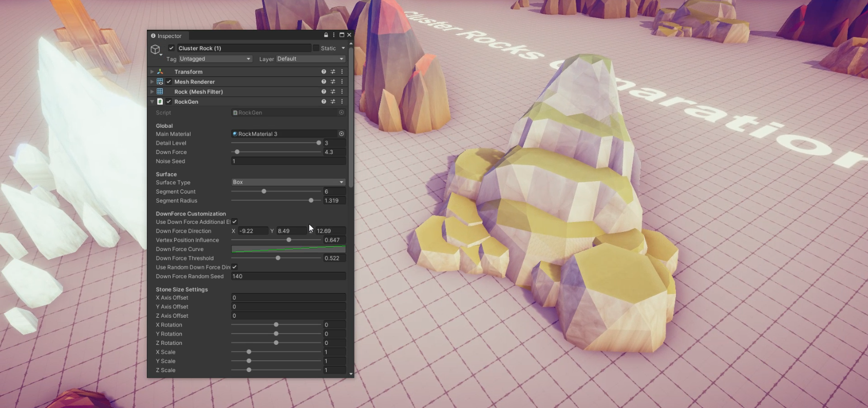Viewport: 868px width, 408px height.
Task: Open Transform component context menu
Action: coord(342,72)
